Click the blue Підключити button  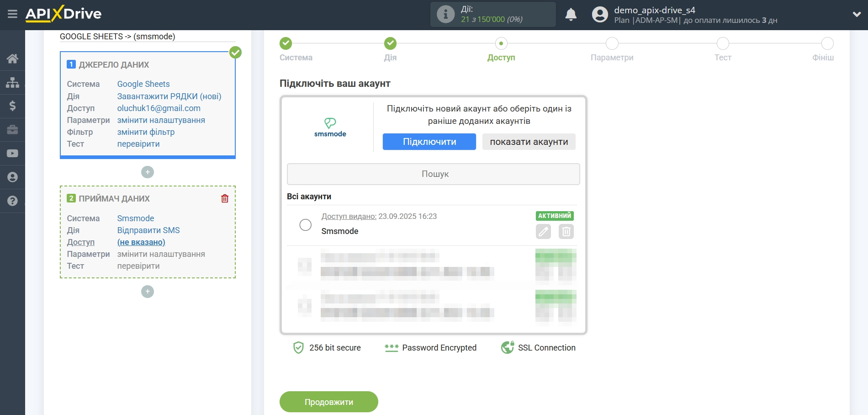point(429,142)
